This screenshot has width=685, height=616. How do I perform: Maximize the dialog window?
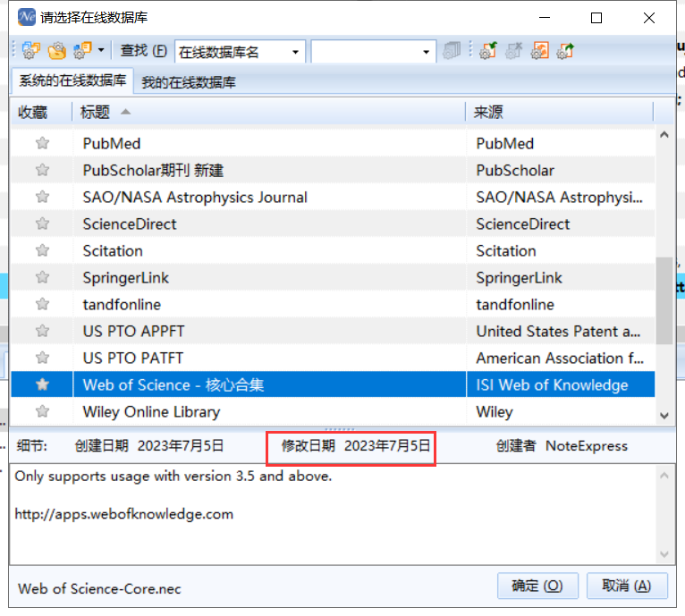click(596, 18)
